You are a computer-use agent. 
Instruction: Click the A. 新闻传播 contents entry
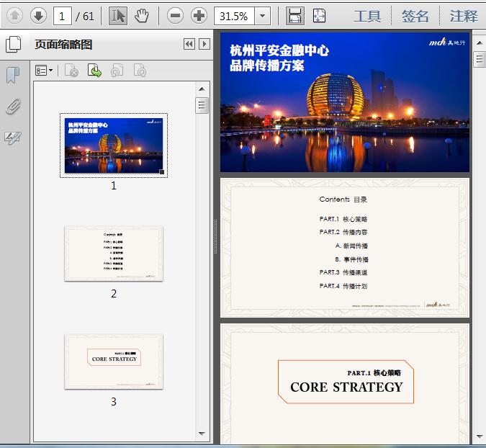point(351,246)
